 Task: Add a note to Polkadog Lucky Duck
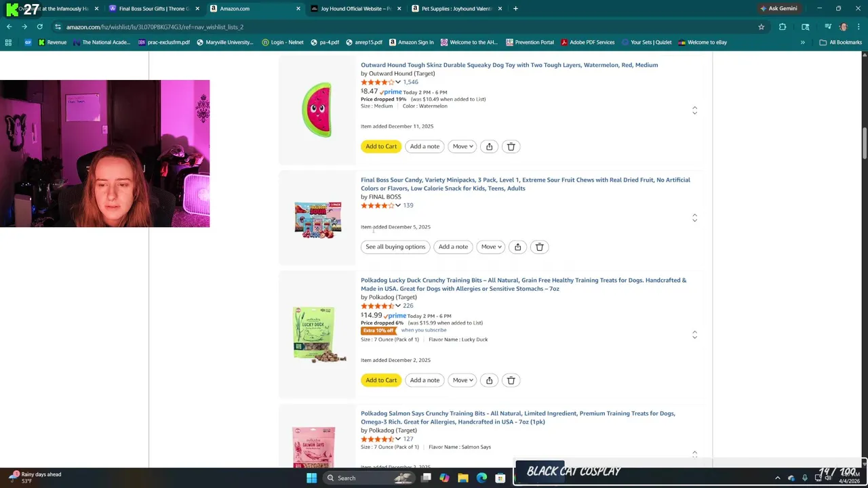click(x=425, y=380)
